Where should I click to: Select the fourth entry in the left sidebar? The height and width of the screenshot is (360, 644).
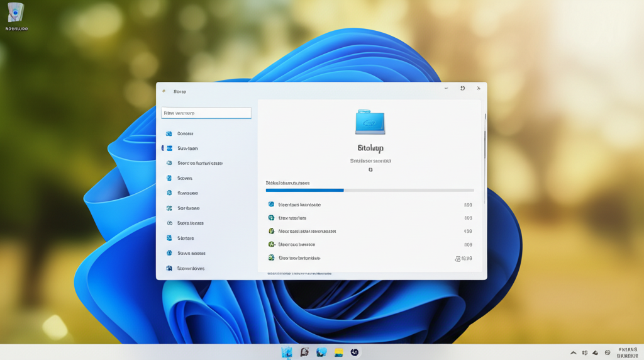coord(185,178)
